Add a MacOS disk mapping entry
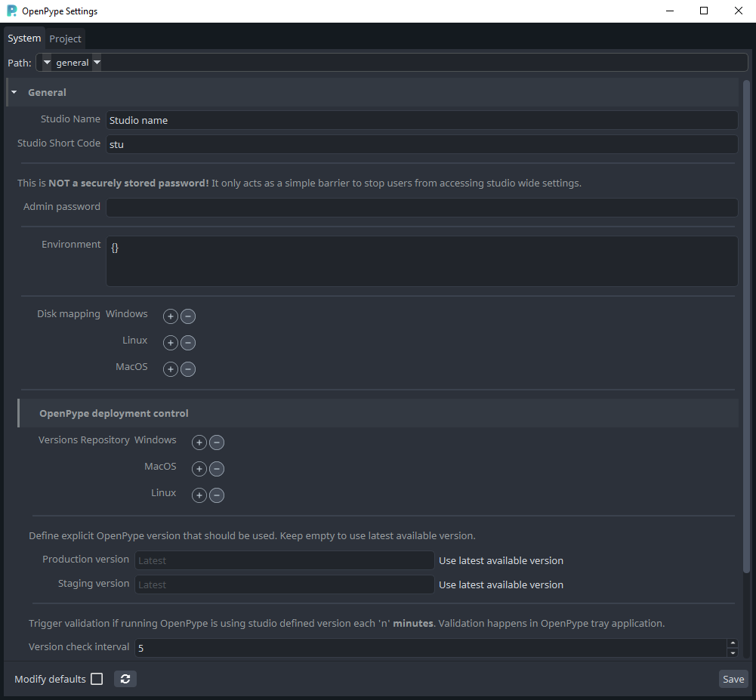The height and width of the screenshot is (700, 756). pyautogui.click(x=170, y=369)
